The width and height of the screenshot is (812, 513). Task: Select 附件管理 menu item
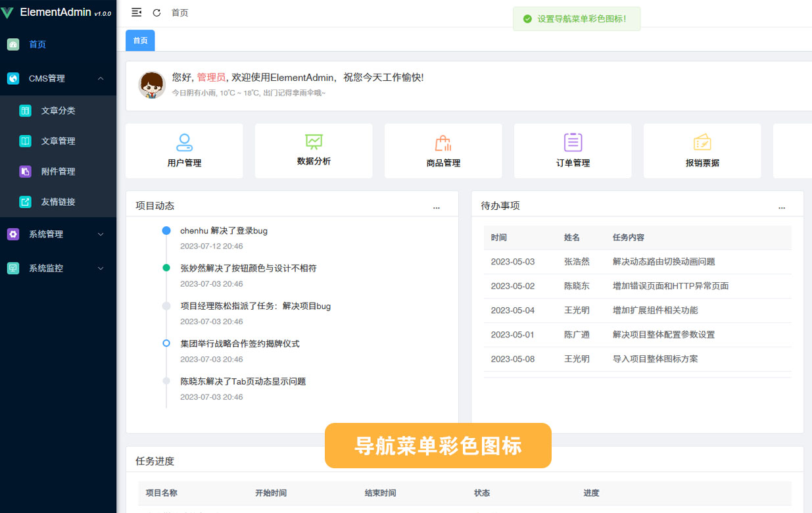(58, 171)
